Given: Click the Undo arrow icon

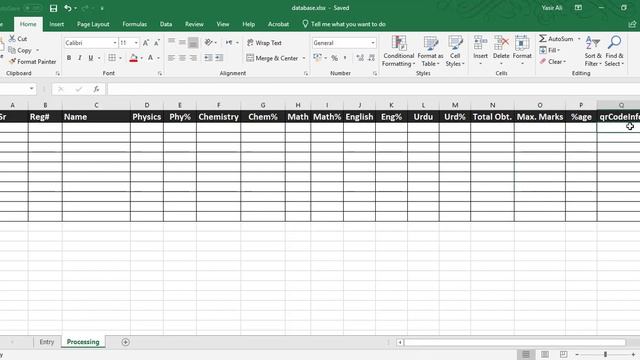Looking at the screenshot, I should click(x=68, y=8).
